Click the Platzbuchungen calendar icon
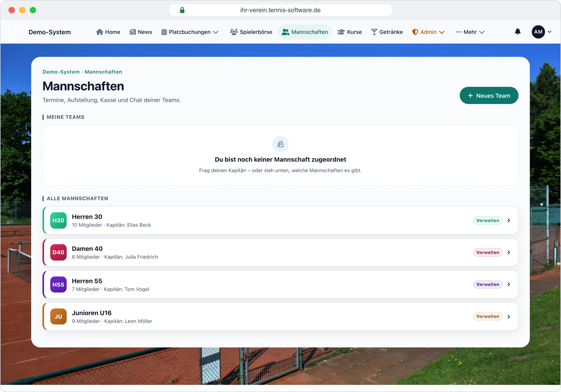This screenshot has width=561, height=392. pyautogui.click(x=164, y=32)
